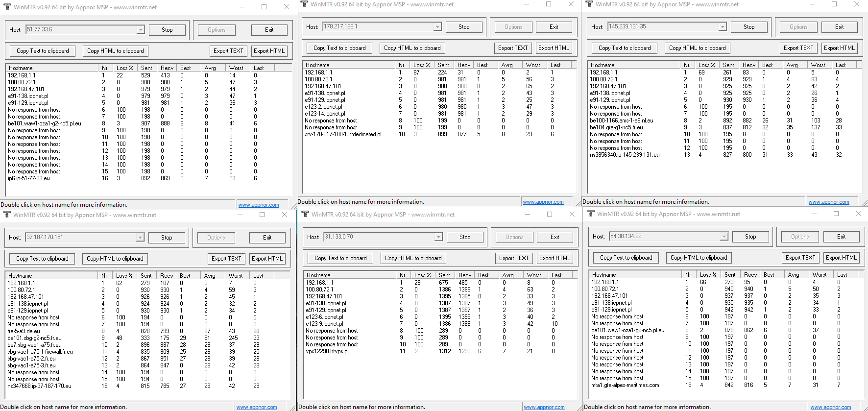Copy HTML to clipboard in the 31.133.0.70 window
Viewport: 868px width, 411px height.
pos(413,258)
